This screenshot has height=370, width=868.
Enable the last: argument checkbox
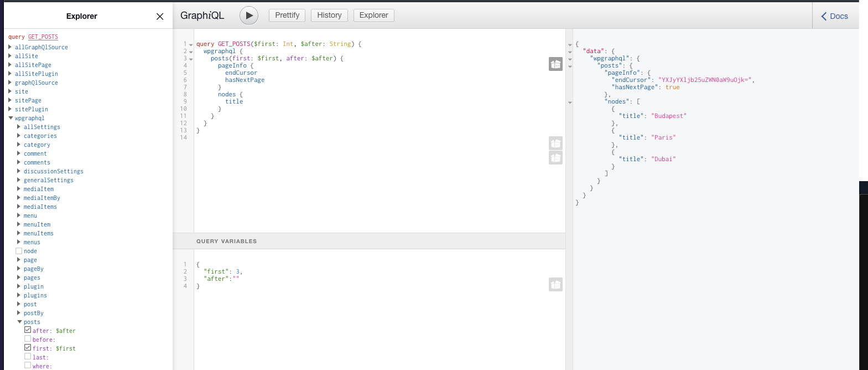pyautogui.click(x=28, y=357)
